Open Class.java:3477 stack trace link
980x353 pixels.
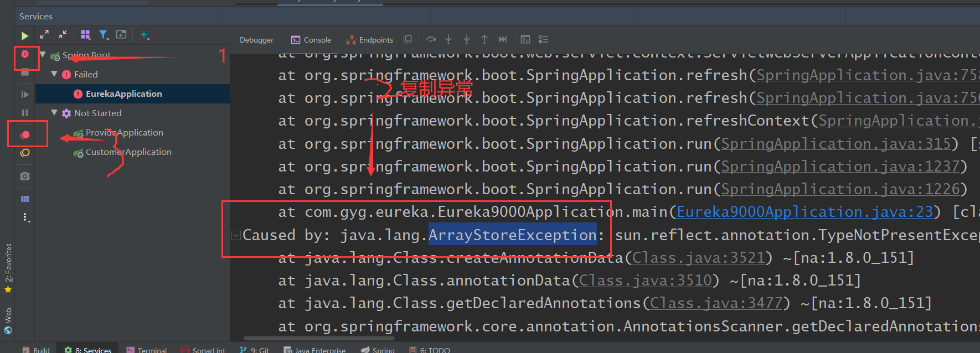pos(716,303)
